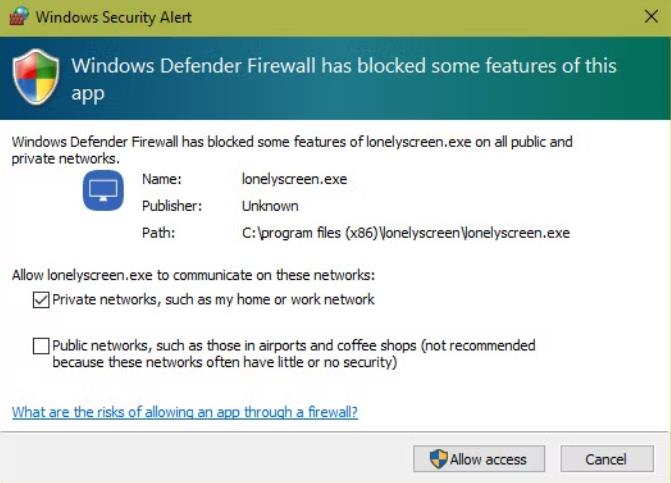This screenshot has width=671, height=483.
Task: Click the UAC shield on Allow access
Action: click(x=439, y=459)
